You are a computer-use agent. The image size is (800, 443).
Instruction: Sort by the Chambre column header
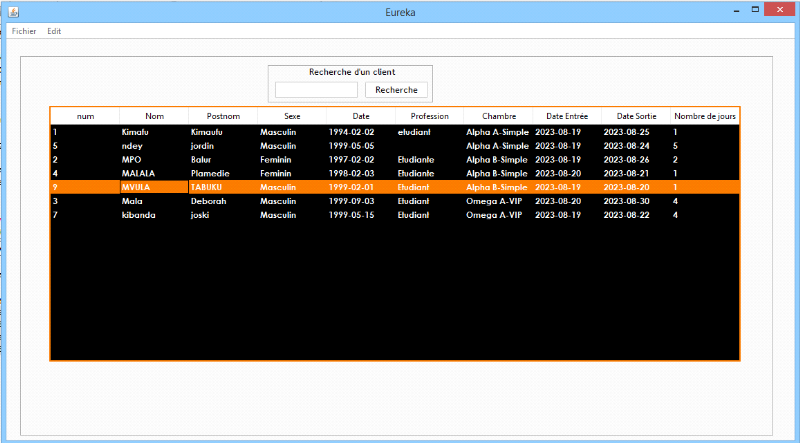click(x=498, y=116)
